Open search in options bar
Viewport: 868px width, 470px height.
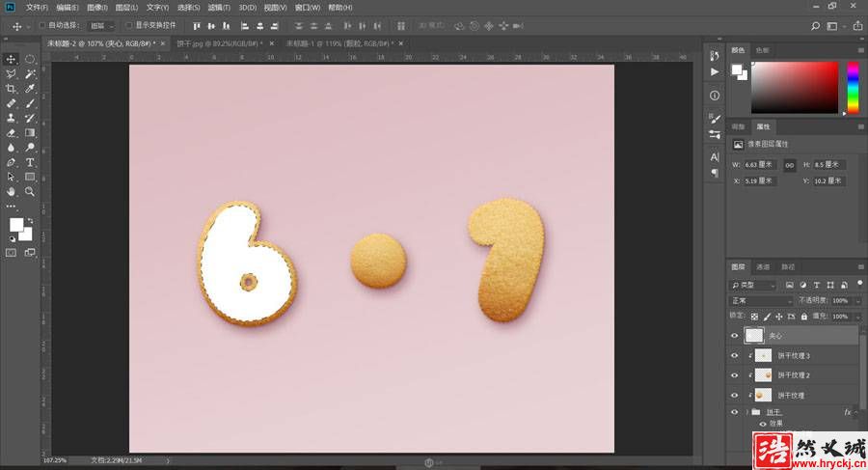[x=815, y=26]
